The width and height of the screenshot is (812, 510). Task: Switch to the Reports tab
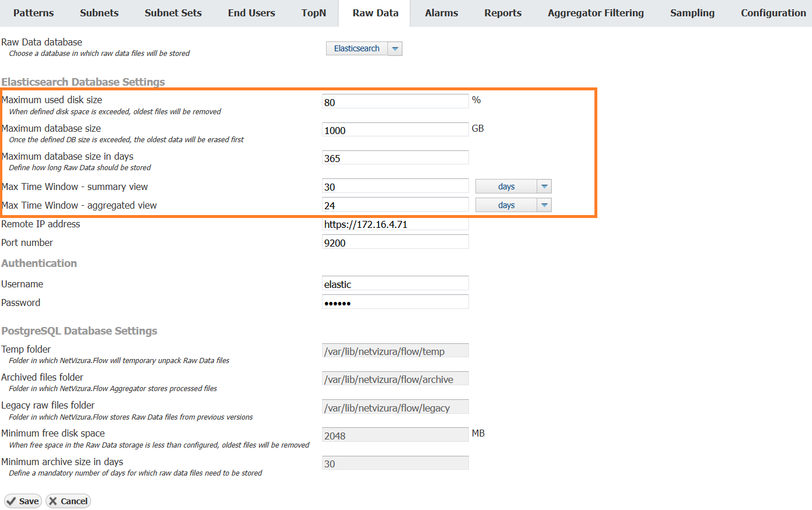(503, 13)
